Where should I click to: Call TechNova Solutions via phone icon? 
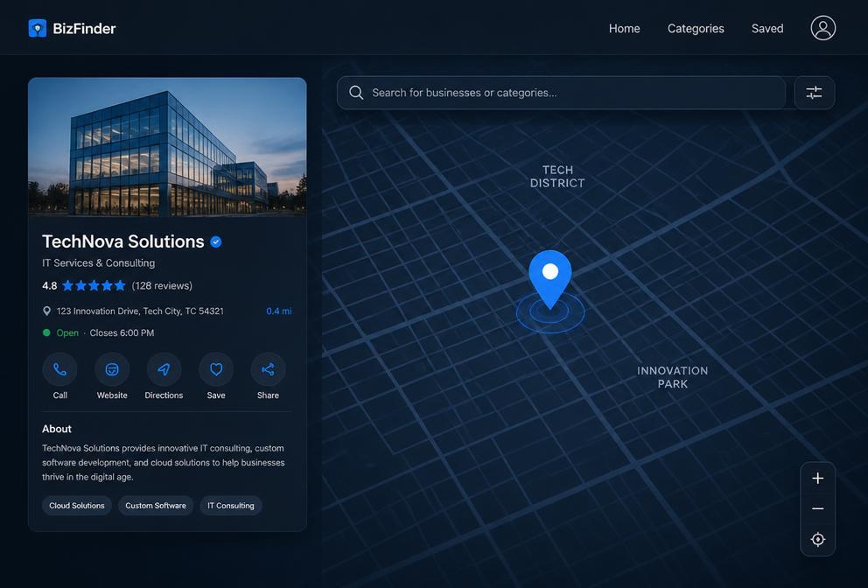[59, 369]
